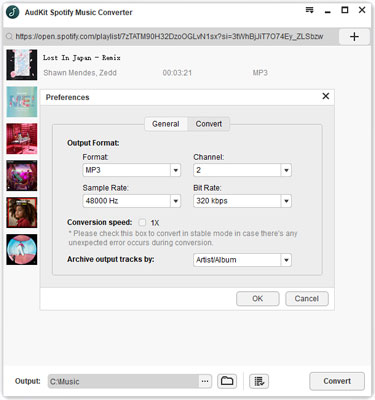Switch to the Convert tab
Image resolution: width=375 pixels, height=400 pixels.
pos(209,124)
